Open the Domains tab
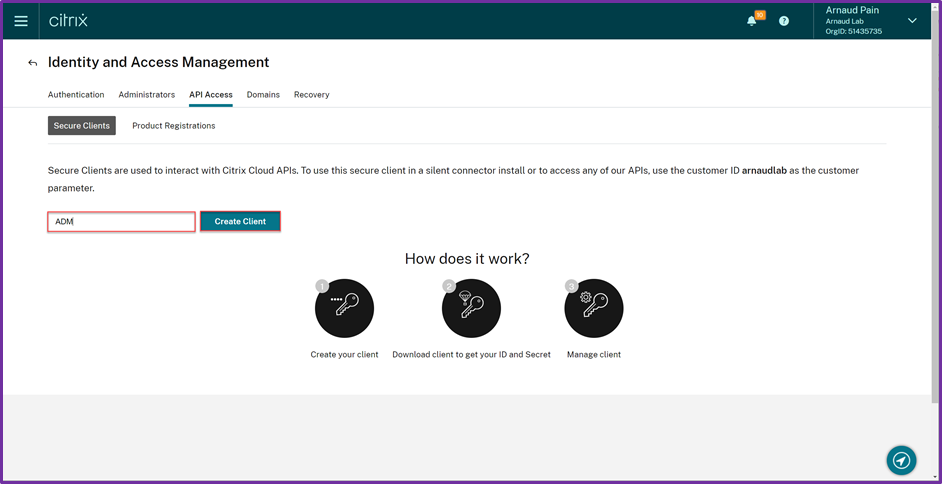 point(263,95)
